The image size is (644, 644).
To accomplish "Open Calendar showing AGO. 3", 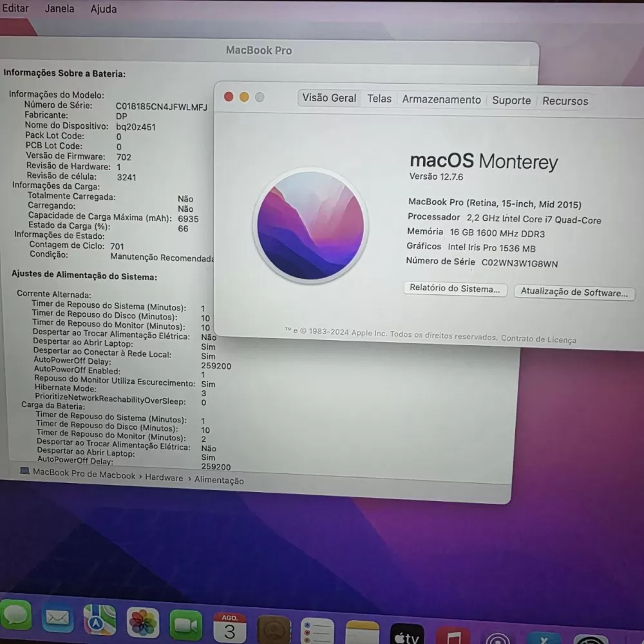I will pyautogui.click(x=230, y=627).
